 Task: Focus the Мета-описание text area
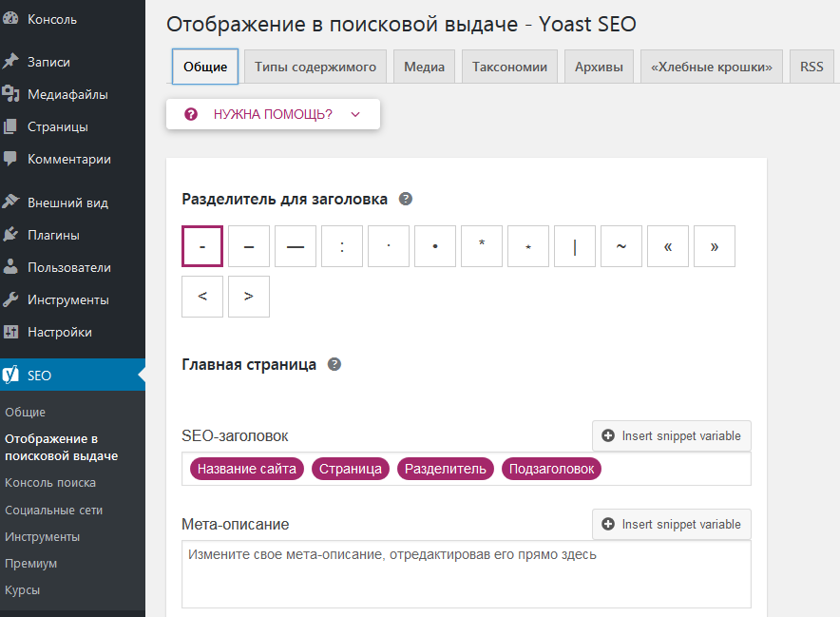tap(466, 574)
